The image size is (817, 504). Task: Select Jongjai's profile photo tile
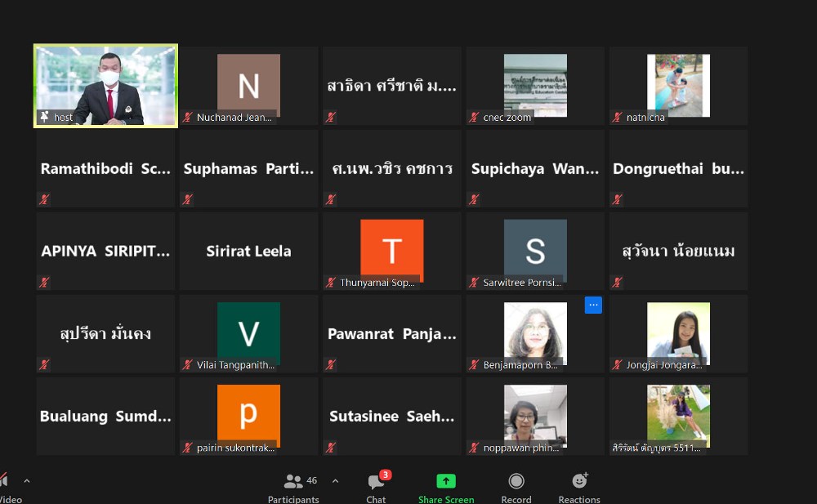[678, 332]
